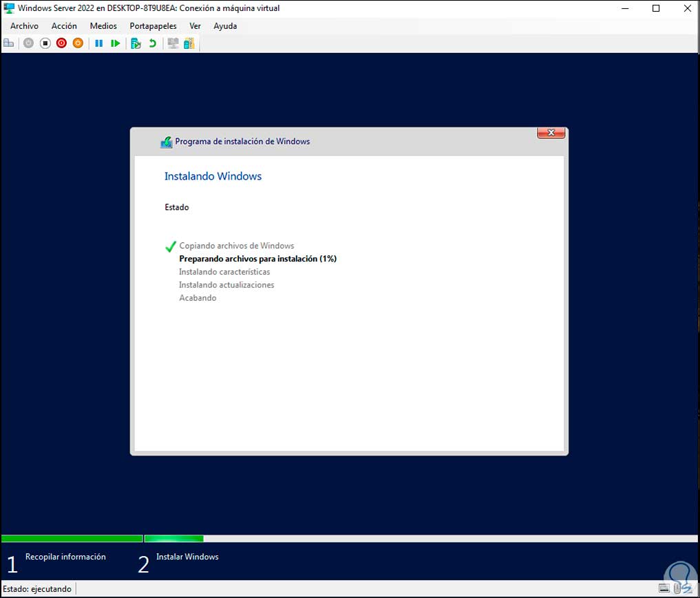This screenshot has width=700, height=598.
Task: Turn off the VM with the stop icon
Action: tap(45, 43)
